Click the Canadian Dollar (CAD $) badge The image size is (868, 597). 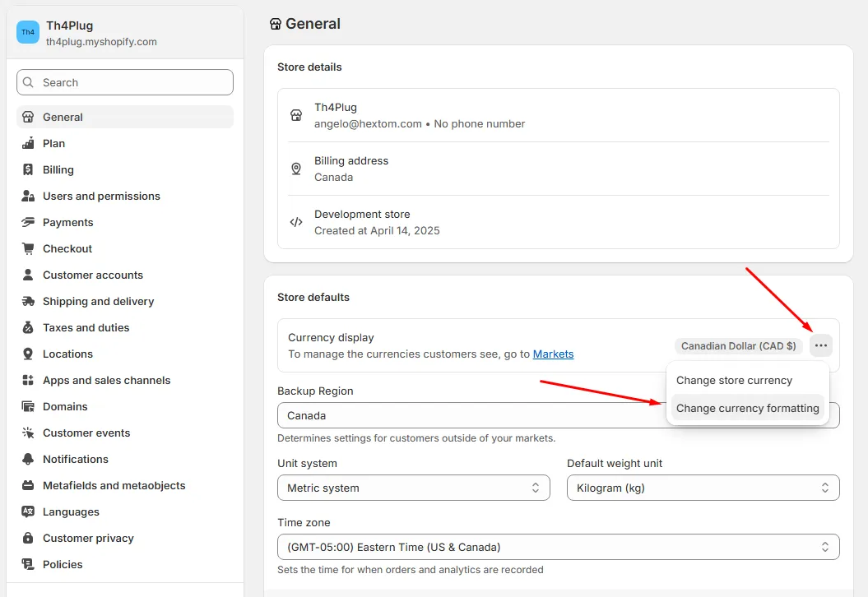pyautogui.click(x=738, y=346)
